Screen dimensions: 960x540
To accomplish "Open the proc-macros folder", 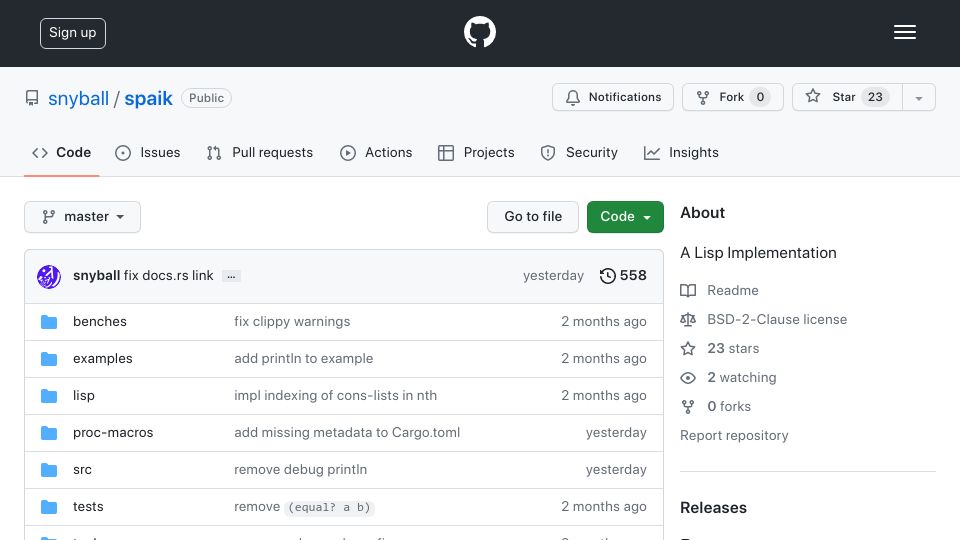I will [x=113, y=433].
